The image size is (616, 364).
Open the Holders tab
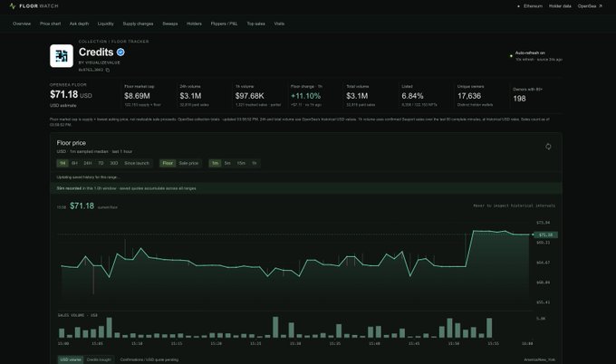click(x=194, y=24)
